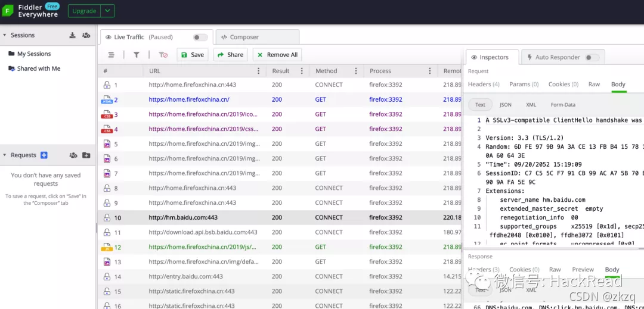The image size is (644, 309).
Task: Select session 14 entry.baidu.com:443 URL
Action: (x=185, y=277)
